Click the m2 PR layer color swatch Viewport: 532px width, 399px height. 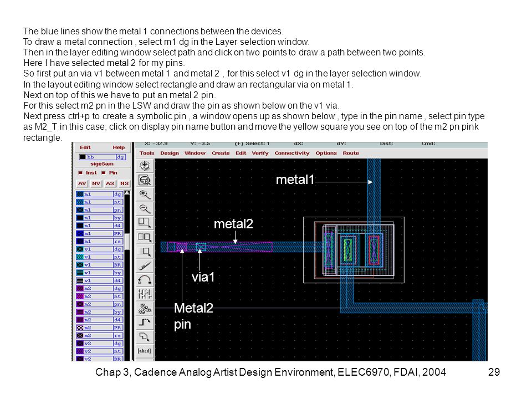[80, 328]
